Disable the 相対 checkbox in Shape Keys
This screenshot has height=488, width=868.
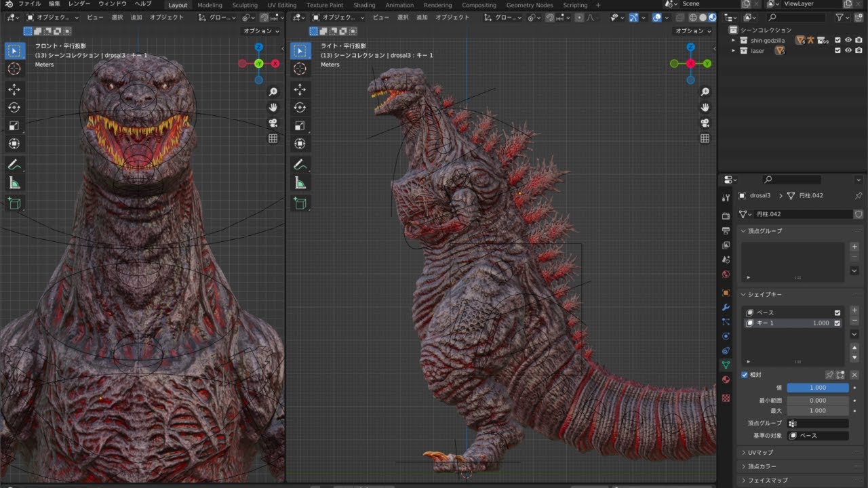coord(744,374)
